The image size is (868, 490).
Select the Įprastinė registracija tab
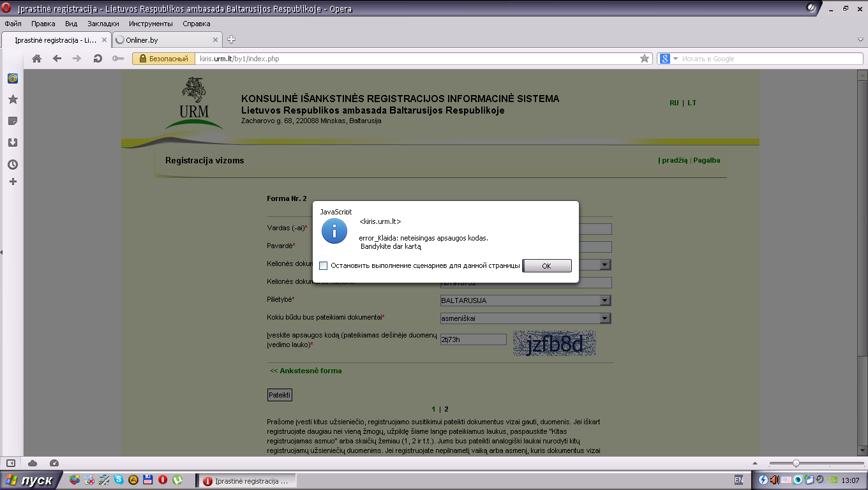[56, 40]
